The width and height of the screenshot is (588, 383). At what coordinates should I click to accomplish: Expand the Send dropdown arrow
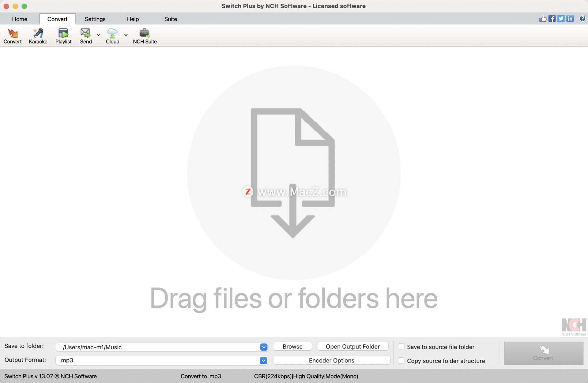click(99, 35)
